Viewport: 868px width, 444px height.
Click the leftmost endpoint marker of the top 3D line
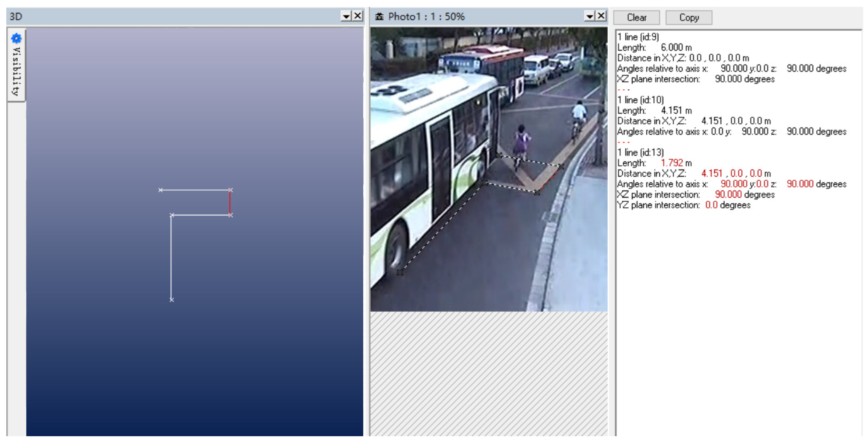[161, 190]
